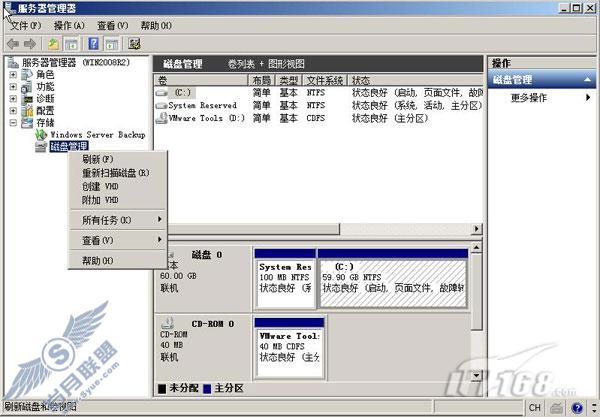Viewport: 600px width, 417px height.
Task: Choose 刷新(F) from context menu
Action: pyautogui.click(x=117, y=159)
